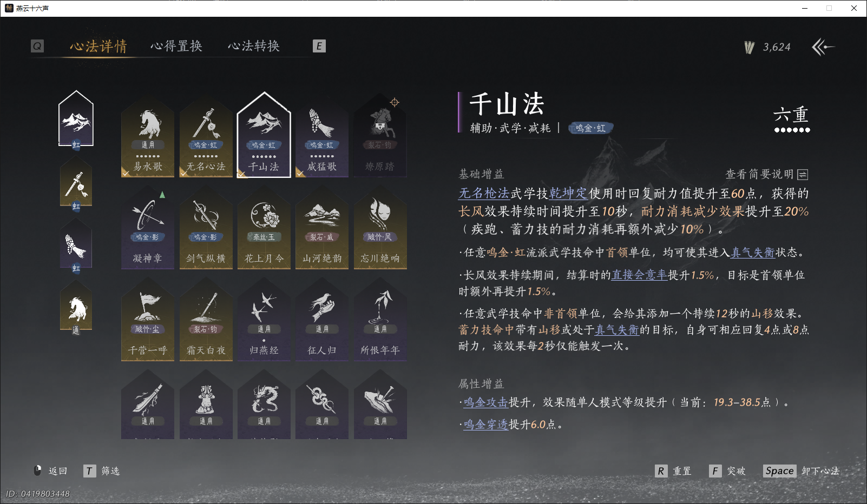Click the 3,624 currency icon
The height and width of the screenshot is (504, 867).
750,48
